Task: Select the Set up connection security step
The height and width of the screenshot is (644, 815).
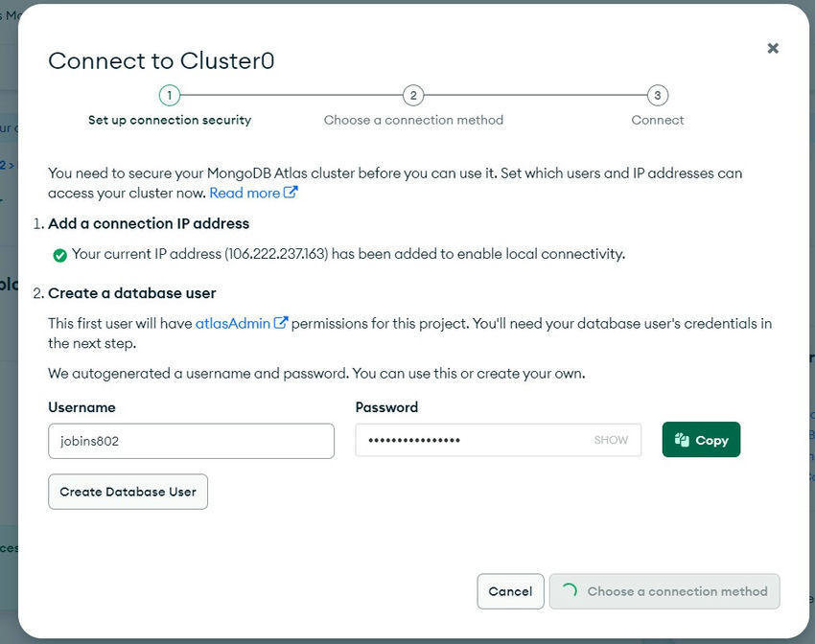Action: 170,120
